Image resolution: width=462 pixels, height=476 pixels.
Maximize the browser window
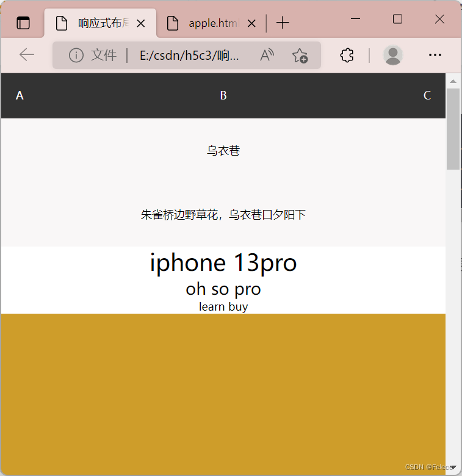pyautogui.click(x=397, y=19)
